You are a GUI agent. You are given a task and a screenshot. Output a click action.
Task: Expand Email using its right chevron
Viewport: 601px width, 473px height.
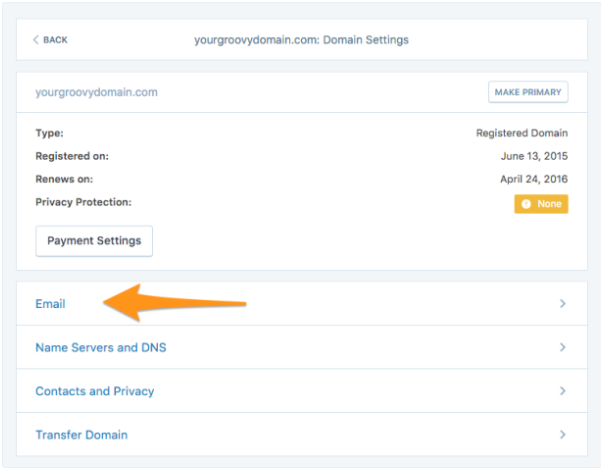point(563,303)
